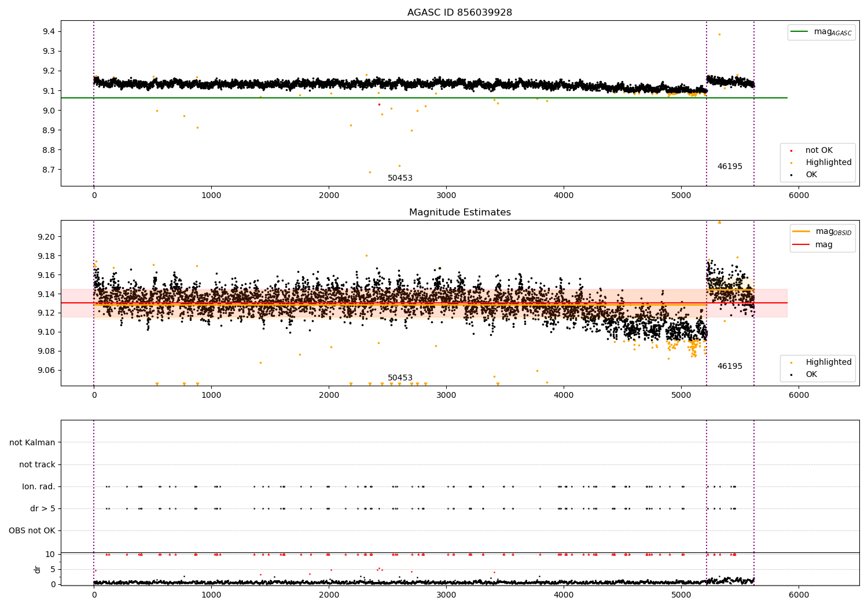868x608 pixels.
Task: Click the orange outlier point near 9.4 in top plot
Action: [x=719, y=34]
